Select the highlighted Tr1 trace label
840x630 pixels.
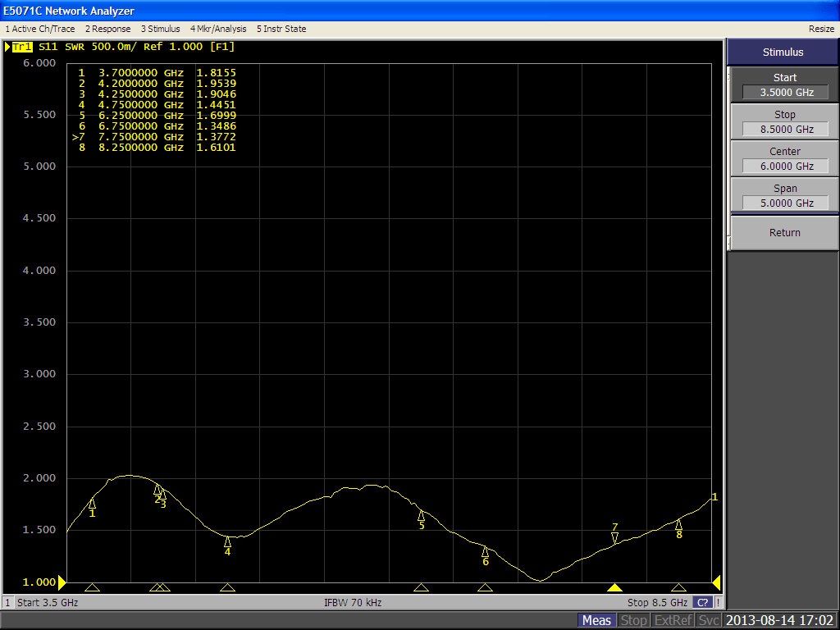pos(22,47)
